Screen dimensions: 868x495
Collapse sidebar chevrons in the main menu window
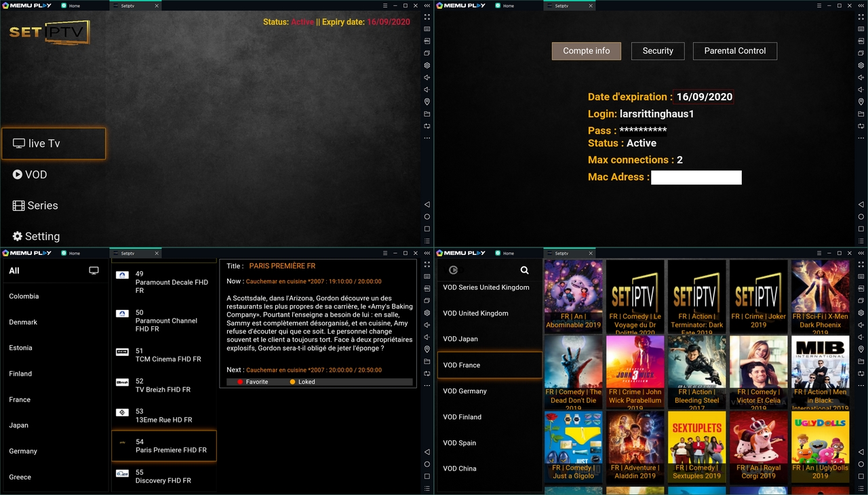[427, 5]
